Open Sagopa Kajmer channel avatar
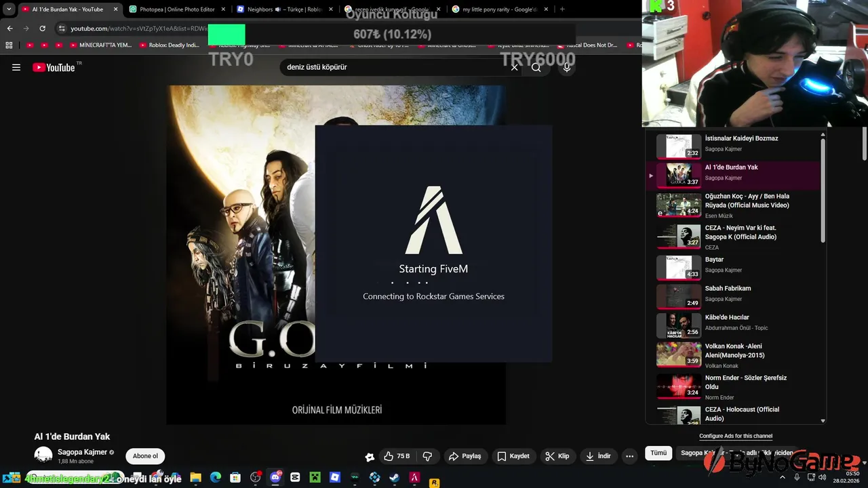Viewport: 868px width, 488px height. [43, 455]
